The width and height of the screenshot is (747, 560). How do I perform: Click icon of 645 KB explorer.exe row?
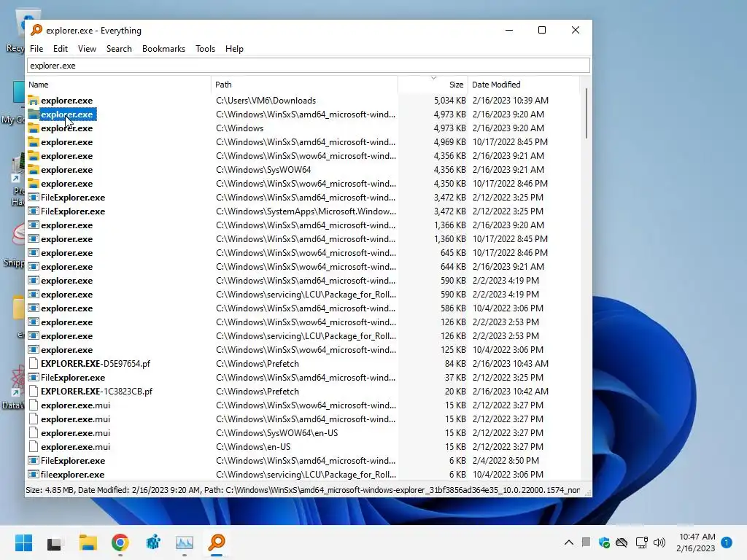(33, 253)
